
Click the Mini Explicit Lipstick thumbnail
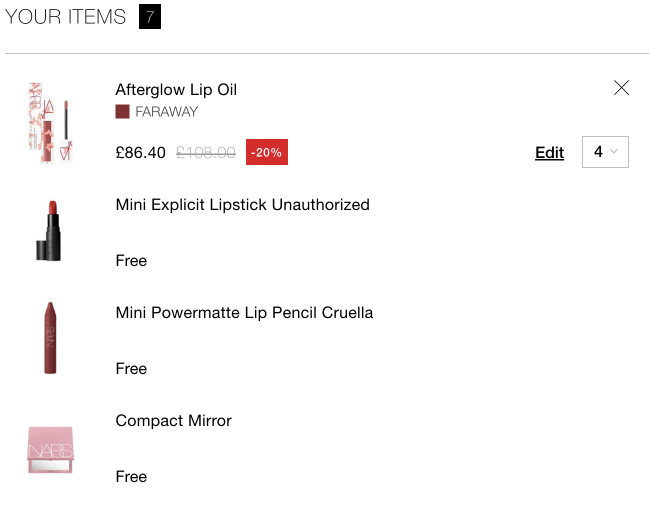50,231
